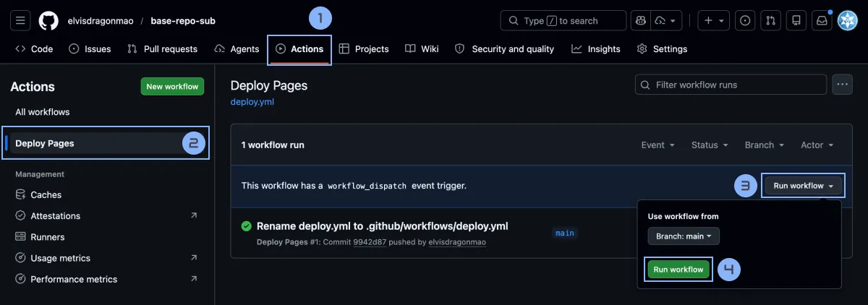The width and height of the screenshot is (868, 305).
Task: Select Deploy Pages workflow in sidebar
Action: [45, 143]
